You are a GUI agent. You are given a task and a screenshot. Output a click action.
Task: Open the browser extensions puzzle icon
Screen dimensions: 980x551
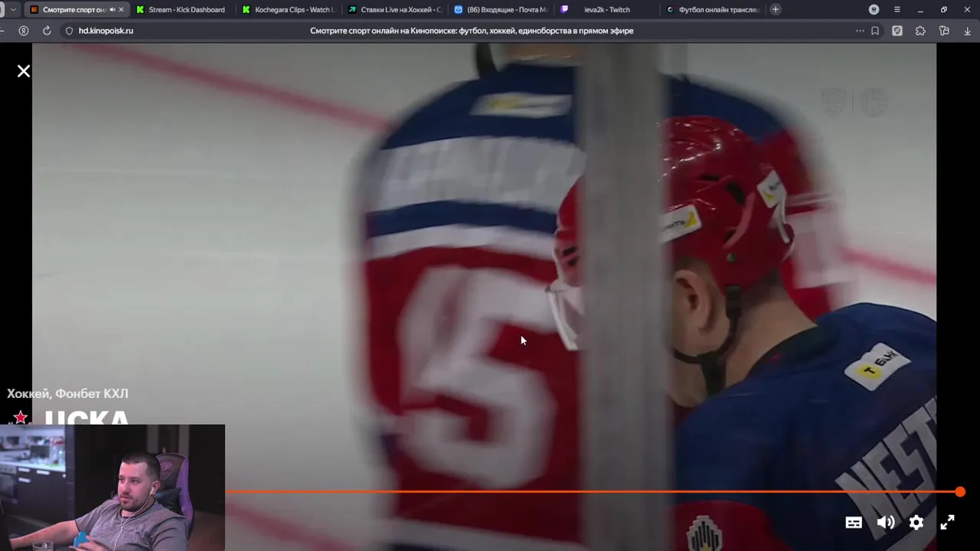click(x=920, y=31)
